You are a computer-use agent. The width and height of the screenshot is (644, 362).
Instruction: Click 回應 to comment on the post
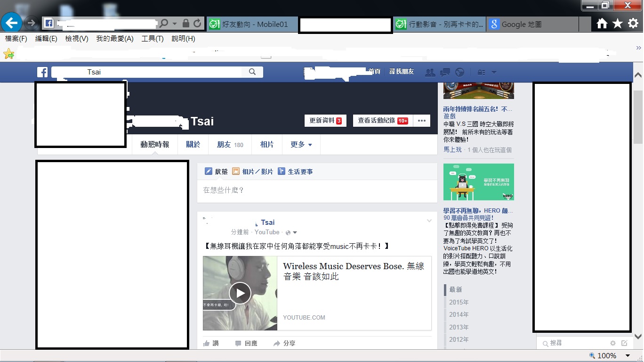tap(246, 344)
